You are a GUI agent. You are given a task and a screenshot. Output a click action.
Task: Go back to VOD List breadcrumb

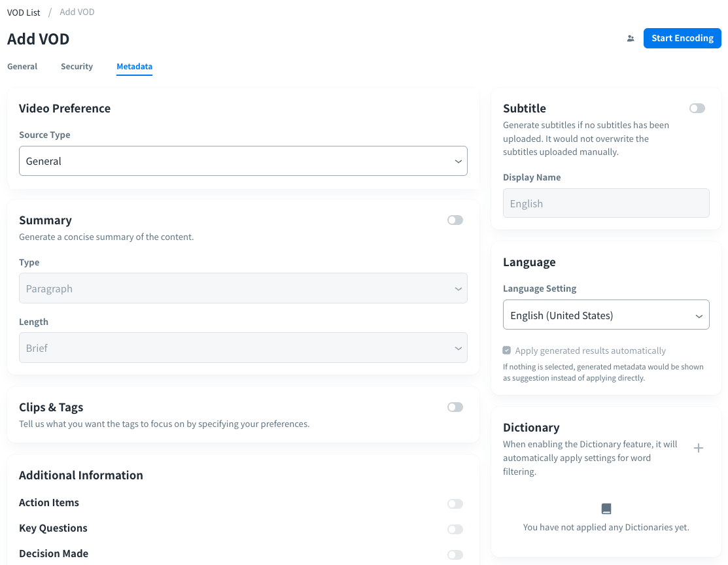point(24,12)
